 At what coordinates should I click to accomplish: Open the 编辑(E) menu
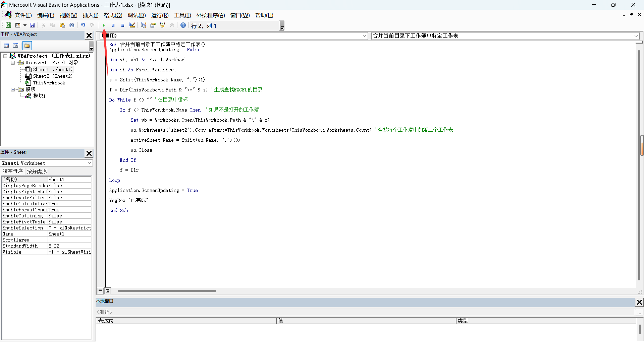coord(46,15)
